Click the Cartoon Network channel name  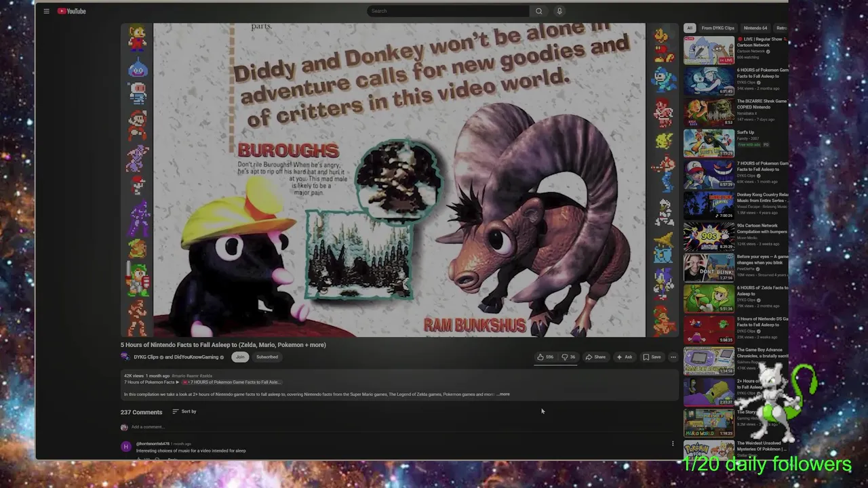(x=751, y=52)
